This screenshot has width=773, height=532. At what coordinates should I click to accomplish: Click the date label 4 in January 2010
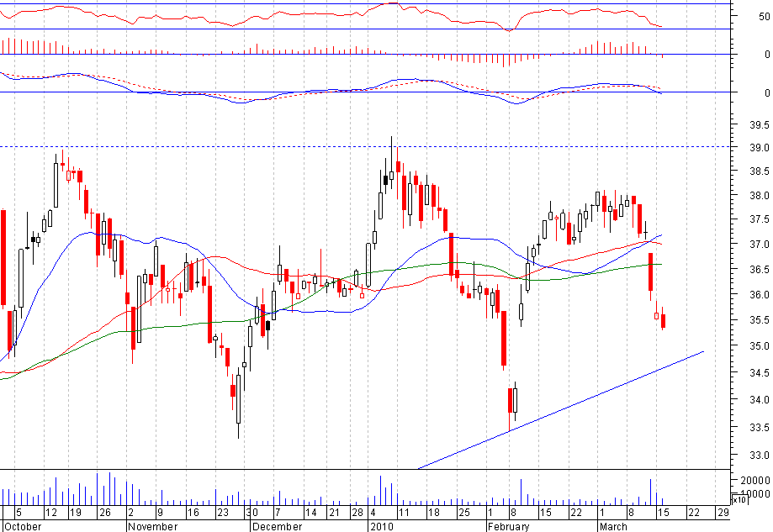pos(373,513)
